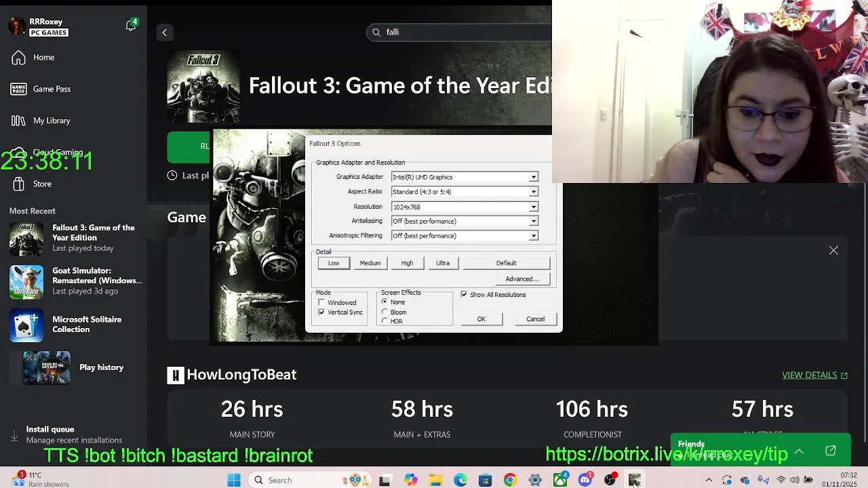Viewport: 868px width, 488px height.
Task: Open Microsoft Solitaire Collection recent entry
Action: 73,324
